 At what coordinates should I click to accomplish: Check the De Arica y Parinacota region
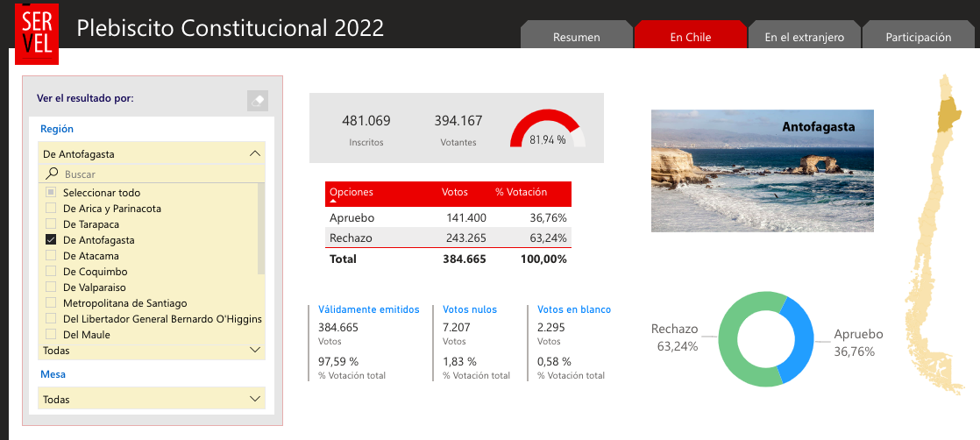(x=51, y=208)
